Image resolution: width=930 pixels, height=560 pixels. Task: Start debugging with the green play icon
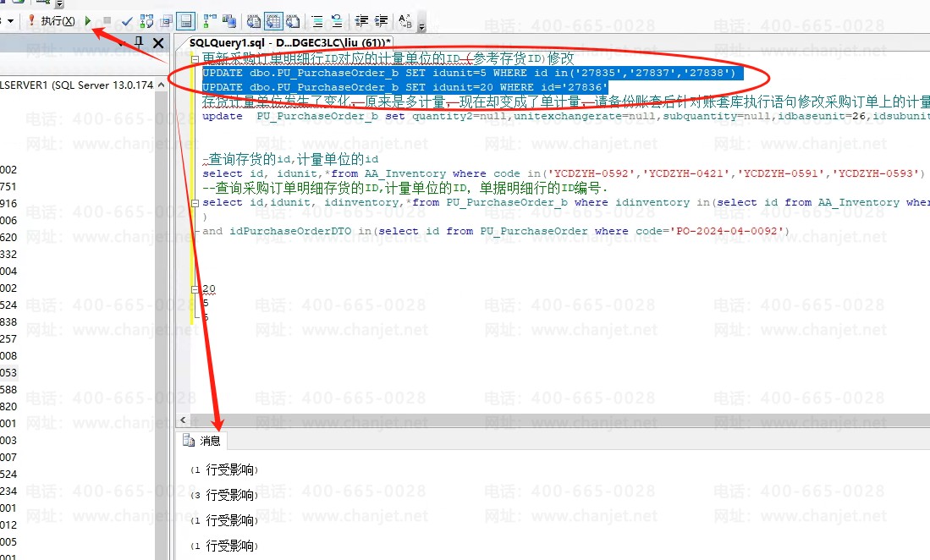pos(88,21)
